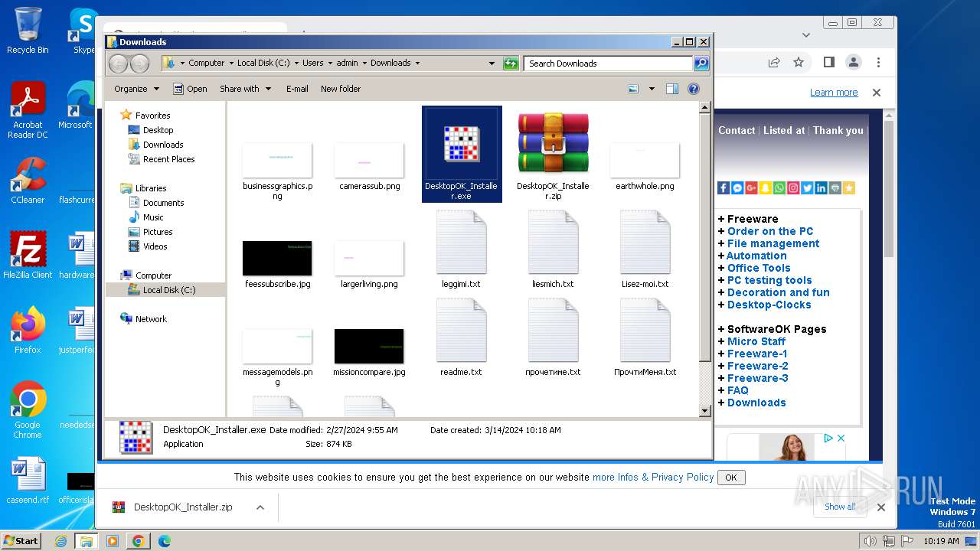This screenshot has height=551, width=980.
Task: Open DesktopOK_Installer.zip download item menu arrow
Action: pos(260,507)
